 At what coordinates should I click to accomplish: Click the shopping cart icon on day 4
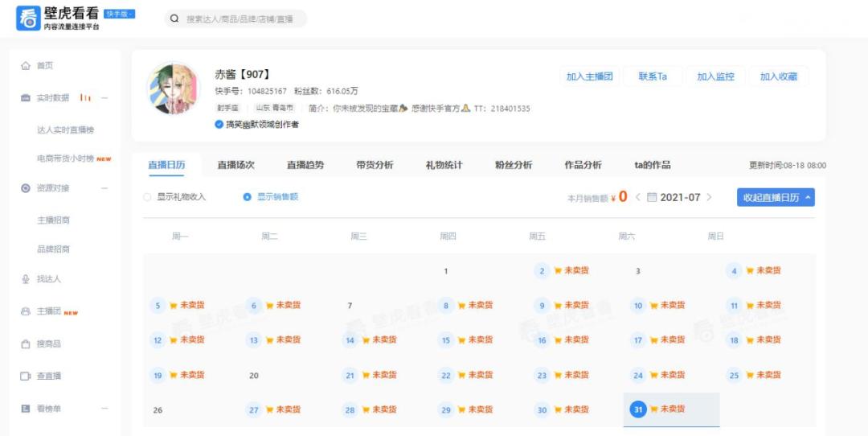[x=750, y=271]
